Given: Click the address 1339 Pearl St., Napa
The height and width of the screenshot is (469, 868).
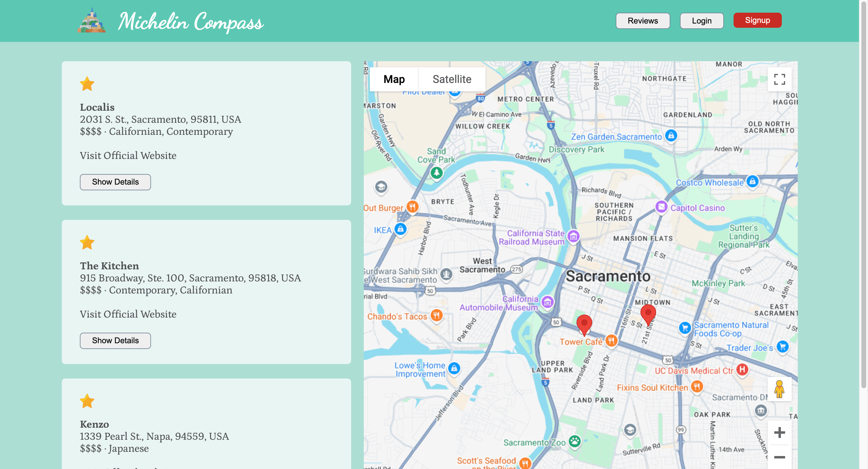Looking at the screenshot, I should coord(154,437).
